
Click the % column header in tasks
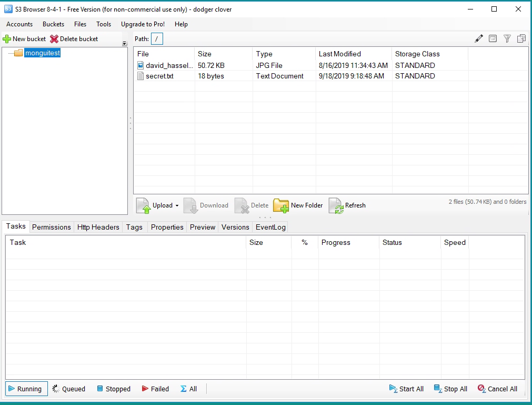[x=305, y=242]
